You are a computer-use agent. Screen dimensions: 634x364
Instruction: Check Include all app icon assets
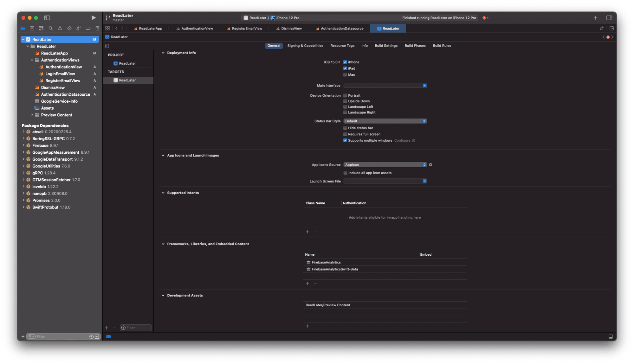(x=346, y=173)
